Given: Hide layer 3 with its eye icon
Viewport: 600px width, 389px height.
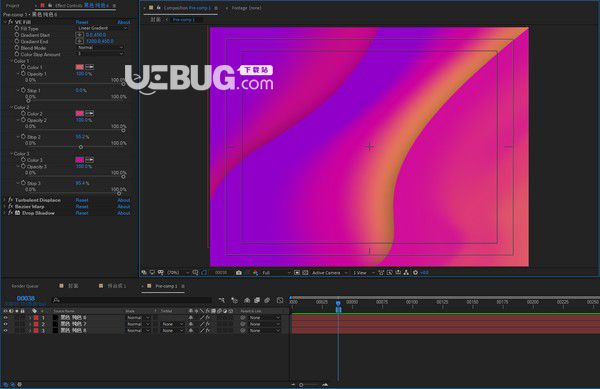Looking at the screenshot, I should [x=5, y=330].
